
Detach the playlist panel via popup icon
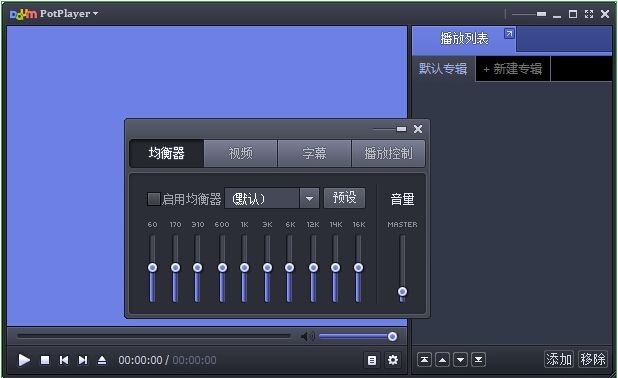click(x=509, y=34)
